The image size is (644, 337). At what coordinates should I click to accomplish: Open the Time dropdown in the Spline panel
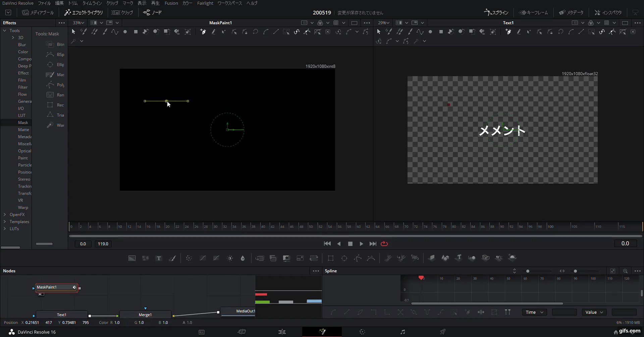tap(534, 312)
